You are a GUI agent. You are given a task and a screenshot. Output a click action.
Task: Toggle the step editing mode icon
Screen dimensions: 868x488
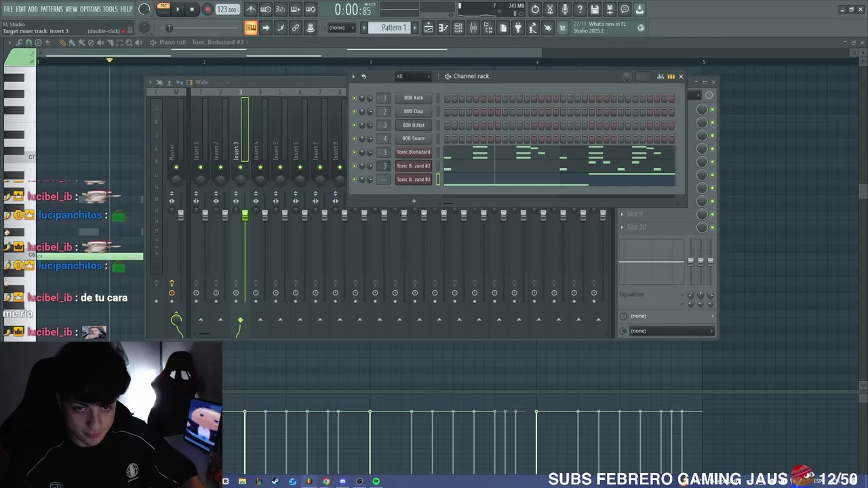pos(296,9)
